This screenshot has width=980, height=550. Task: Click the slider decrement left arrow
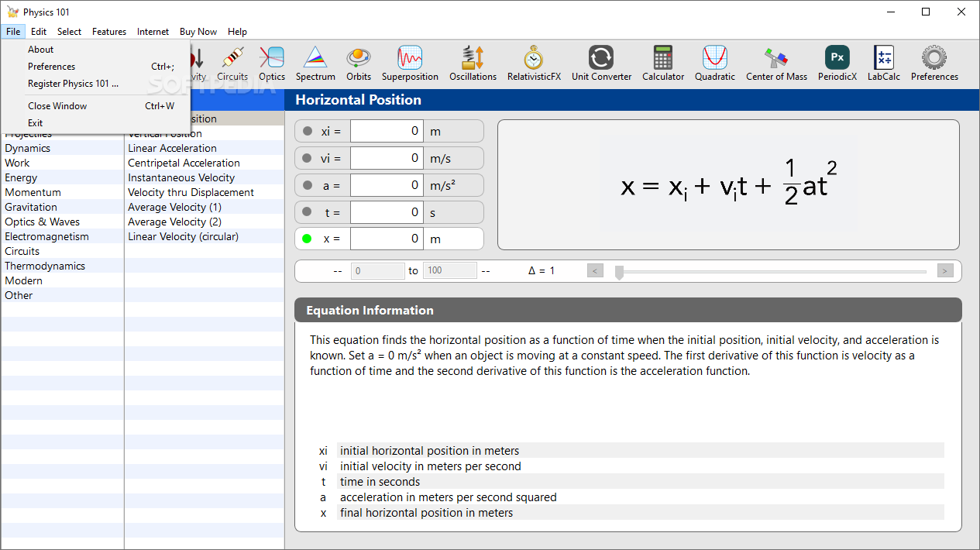coord(595,270)
